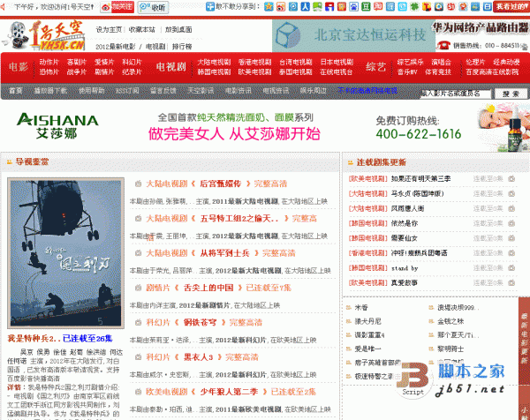Click 放到桌面 link
This screenshot has height=420, width=530.
[x=178, y=30]
